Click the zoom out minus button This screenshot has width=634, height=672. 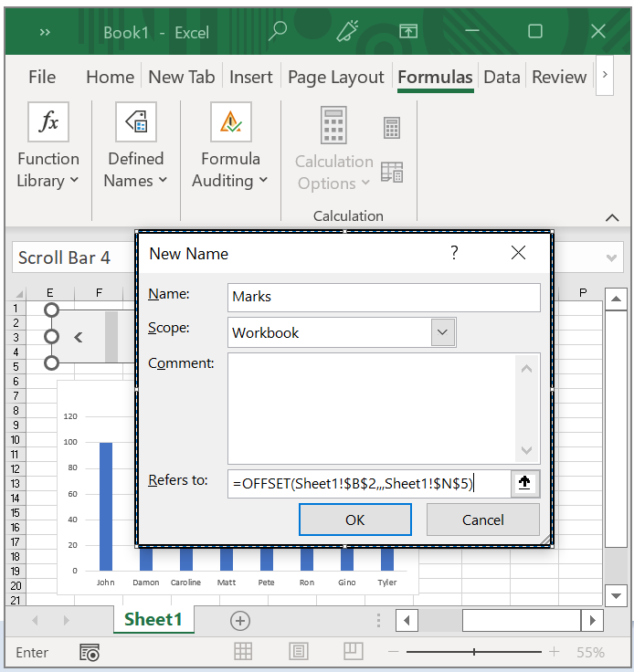coord(393,652)
